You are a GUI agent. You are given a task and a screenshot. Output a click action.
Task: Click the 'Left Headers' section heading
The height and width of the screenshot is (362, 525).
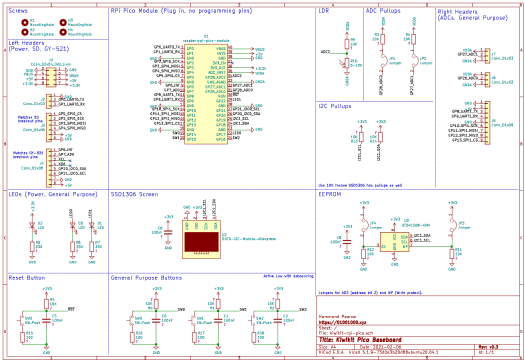click(x=26, y=43)
